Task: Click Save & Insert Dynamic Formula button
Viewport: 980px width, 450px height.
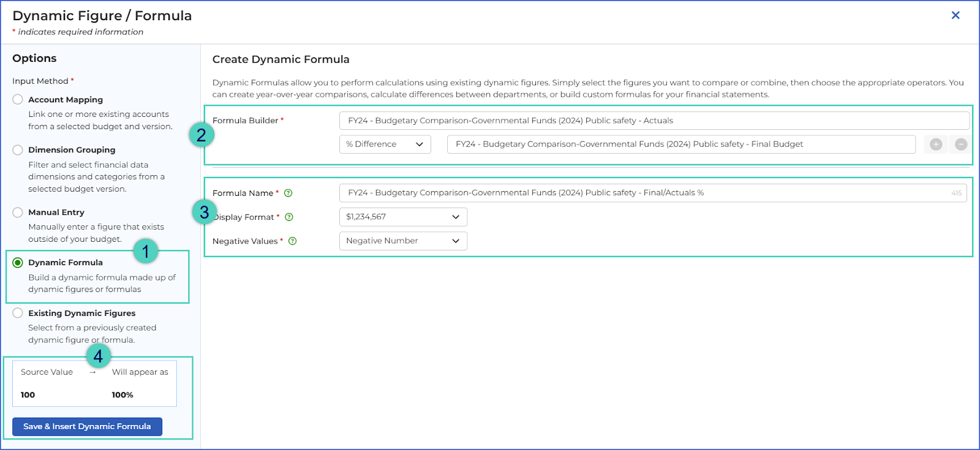Action: (x=87, y=427)
